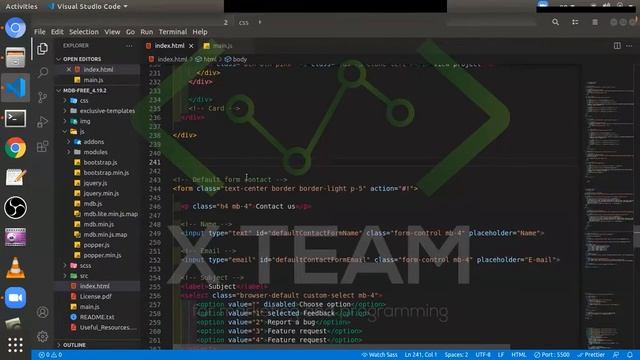
Task: Toggle Watch Sass in status bar
Action: 379,355
